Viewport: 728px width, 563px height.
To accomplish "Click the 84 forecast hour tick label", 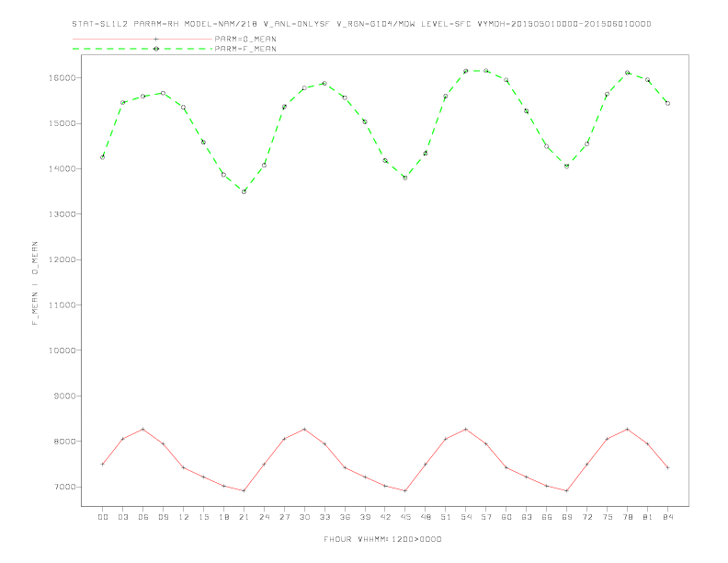I will pyautogui.click(x=667, y=517).
